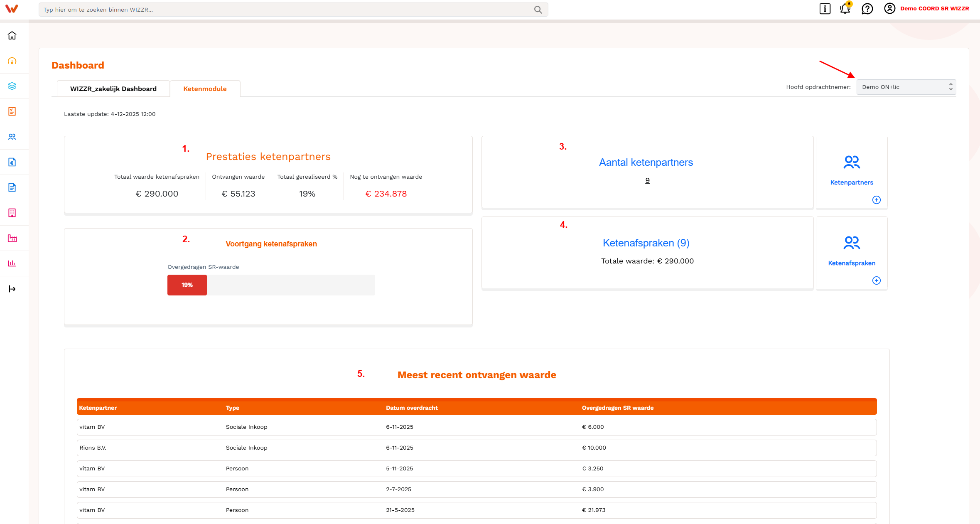Open the Aantal ketenpartners heading link
Screen dimensions: 980x524
tap(646, 162)
